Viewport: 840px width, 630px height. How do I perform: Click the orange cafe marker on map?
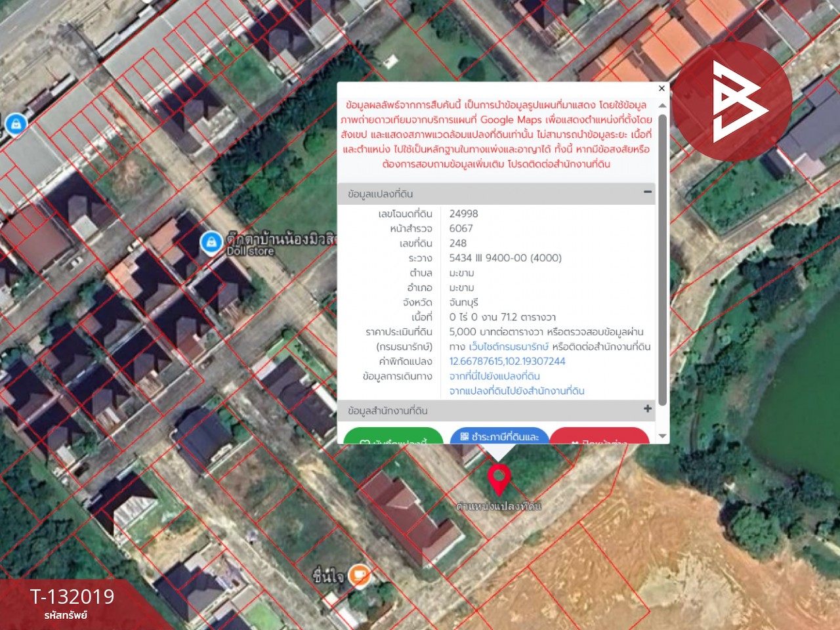tap(359, 575)
